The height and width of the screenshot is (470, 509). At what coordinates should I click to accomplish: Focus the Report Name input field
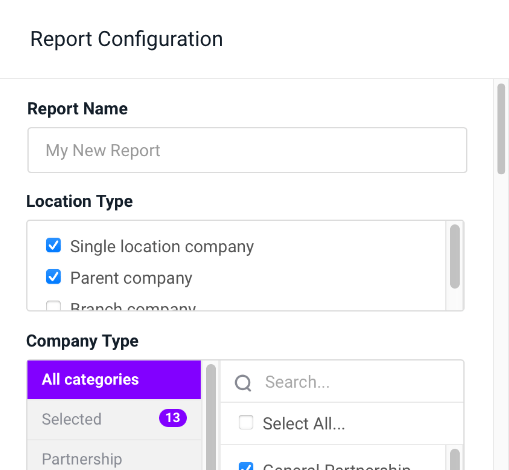(x=247, y=150)
